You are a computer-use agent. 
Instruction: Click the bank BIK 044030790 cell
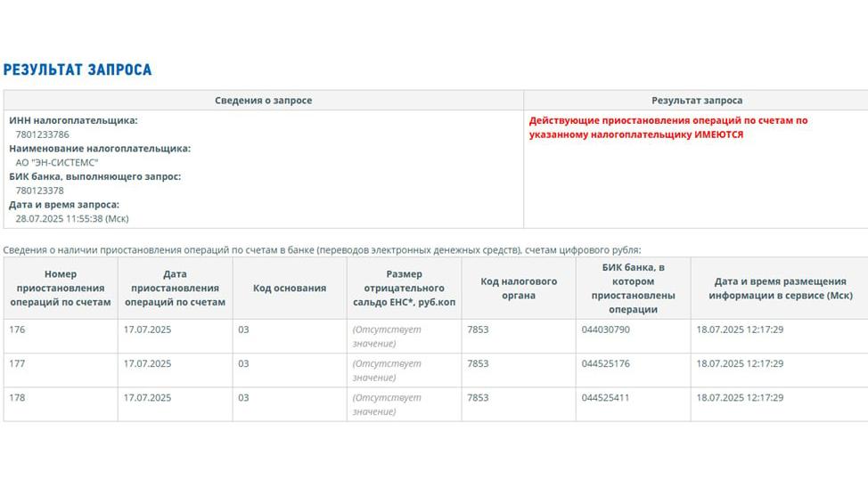point(605,329)
